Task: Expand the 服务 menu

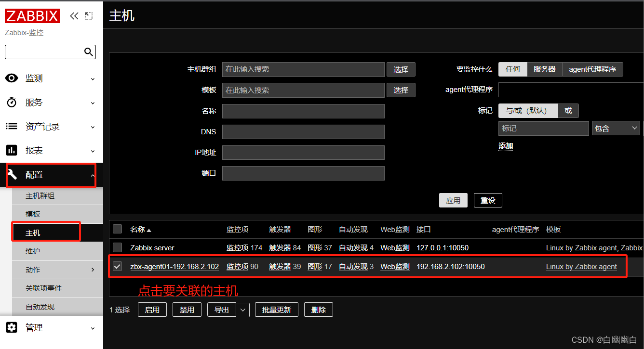Action: (x=93, y=103)
